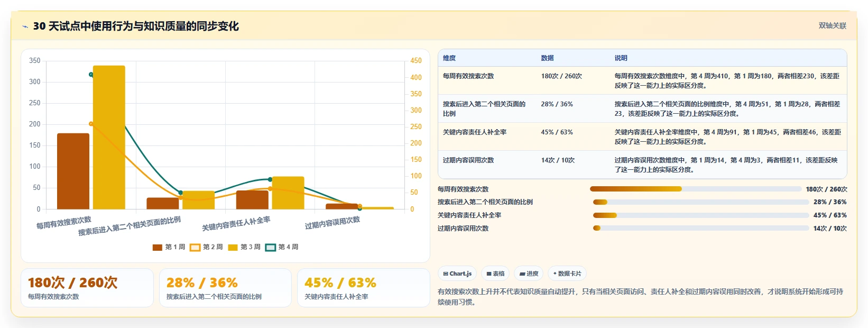Toggle the 第 1 周 legend series
Viewport: 868px width, 328px height.
pyautogui.click(x=169, y=247)
